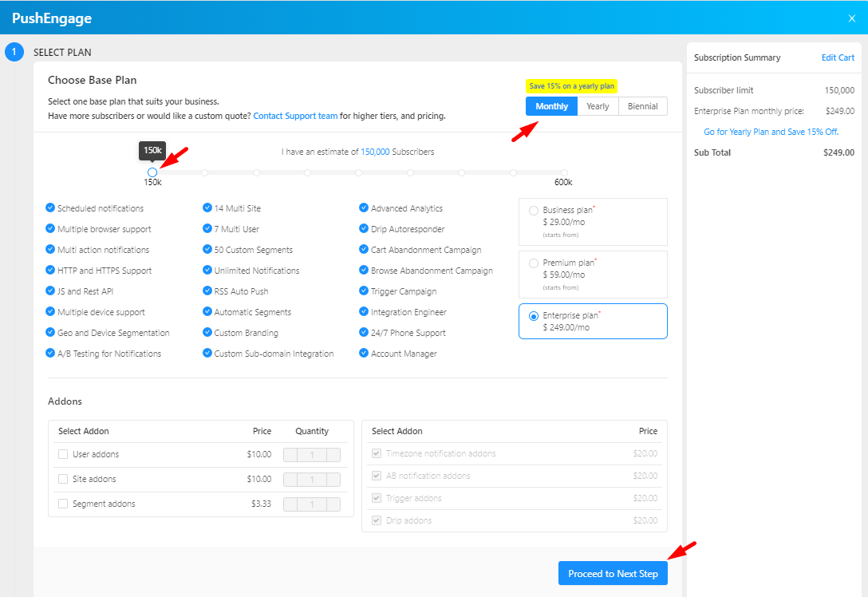Screen dimensions: 868x597
Task: Click the checkmark icon beside 7 Multi User
Action: pyautogui.click(x=207, y=229)
